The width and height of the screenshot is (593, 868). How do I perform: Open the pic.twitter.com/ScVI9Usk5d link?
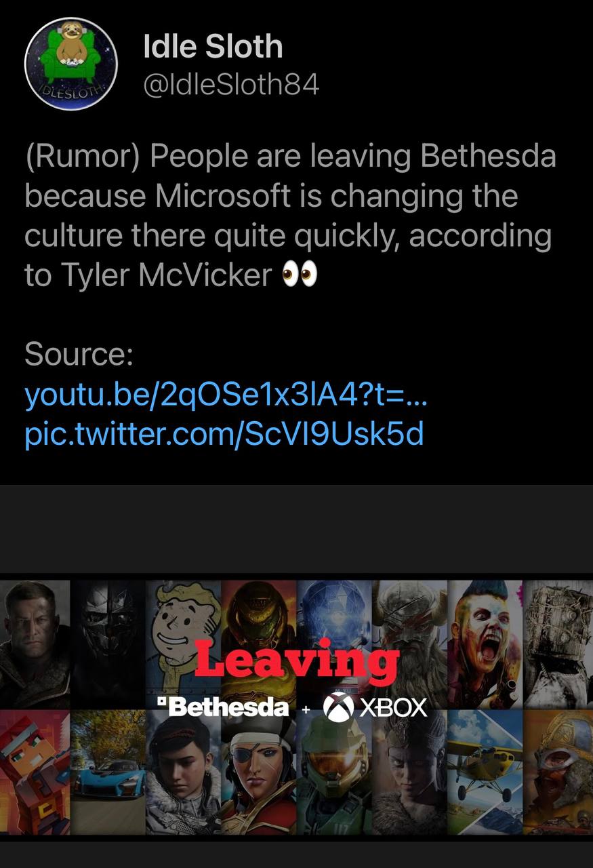tap(224, 434)
